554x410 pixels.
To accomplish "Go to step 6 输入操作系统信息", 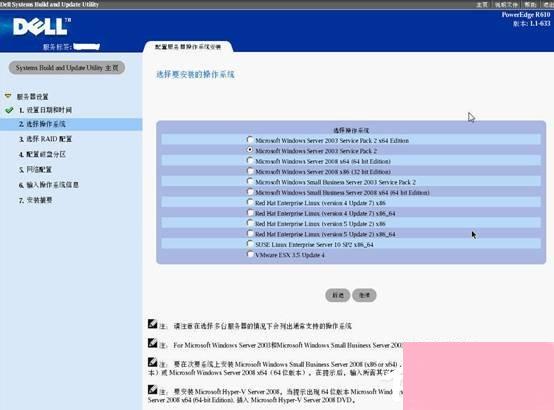I will pyautogui.click(x=49, y=185).
